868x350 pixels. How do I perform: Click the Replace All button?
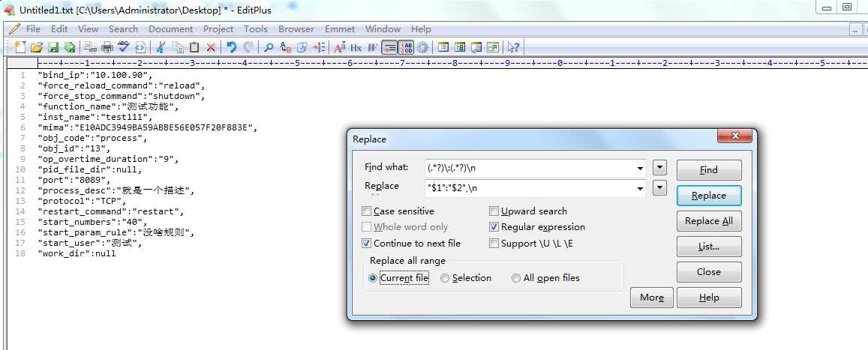[708, 220]
